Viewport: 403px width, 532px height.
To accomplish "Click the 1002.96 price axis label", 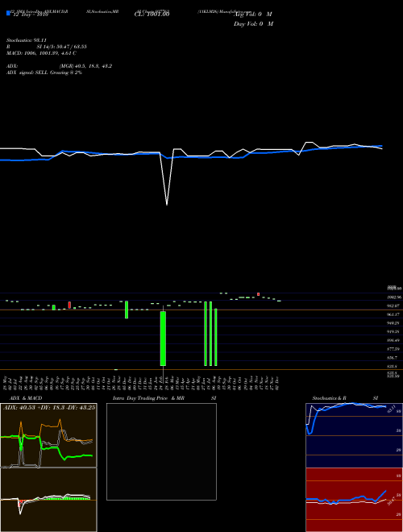I will [x=394, y=297].
